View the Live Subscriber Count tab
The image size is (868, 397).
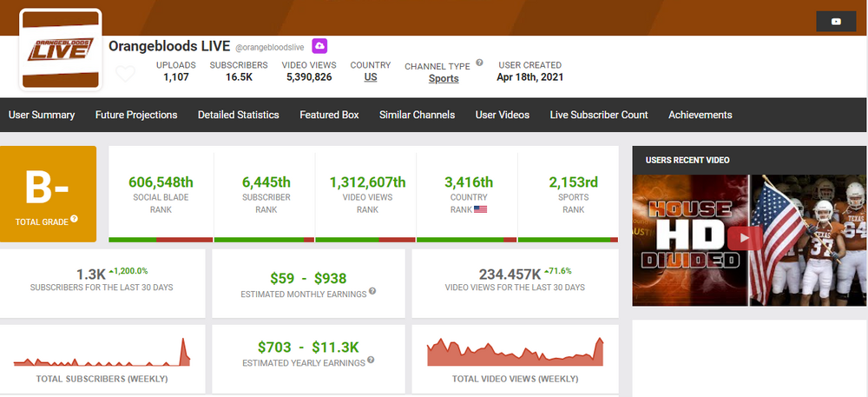point(599,115)
